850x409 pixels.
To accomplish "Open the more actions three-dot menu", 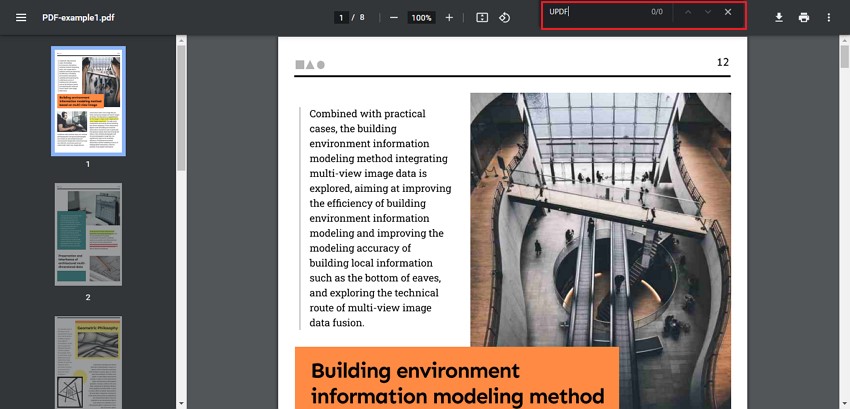I will click(x=828, y=17).
